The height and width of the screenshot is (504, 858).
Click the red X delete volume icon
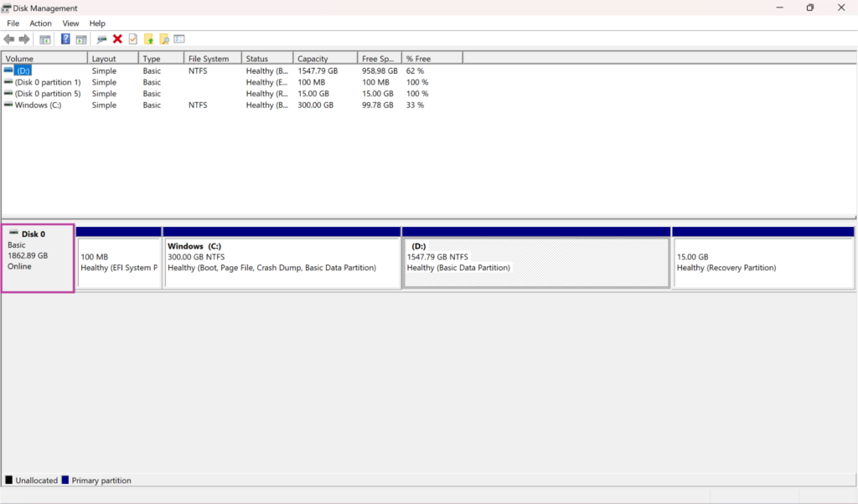117,39
